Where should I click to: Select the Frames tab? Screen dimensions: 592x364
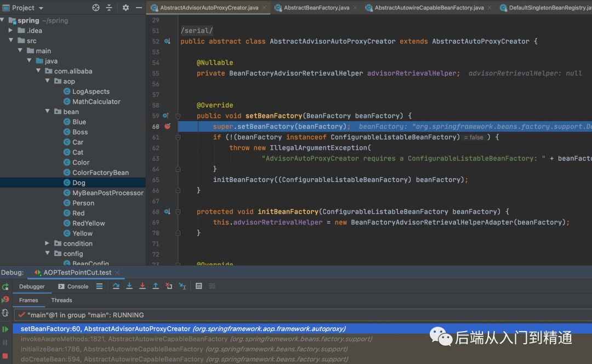pyautogui.click(x=29, y=300)
